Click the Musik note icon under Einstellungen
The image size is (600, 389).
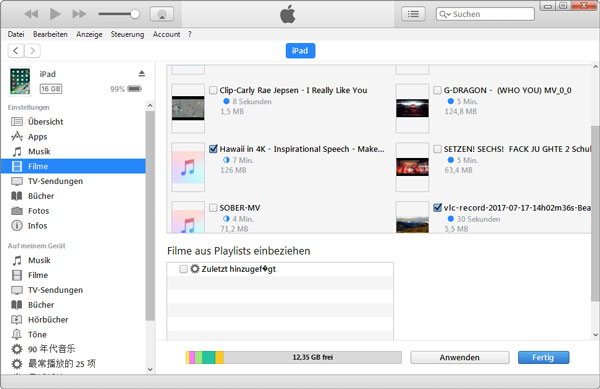click(16, 151)
